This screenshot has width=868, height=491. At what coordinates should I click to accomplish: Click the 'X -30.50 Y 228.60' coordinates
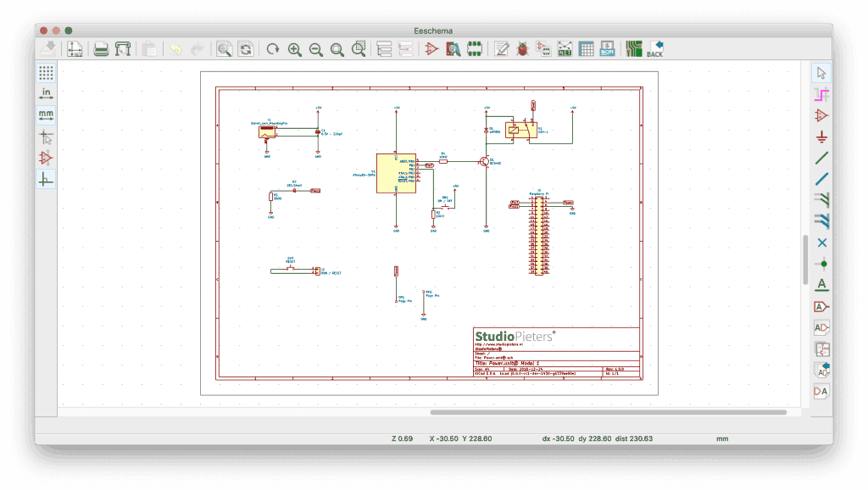click(460, 438)
